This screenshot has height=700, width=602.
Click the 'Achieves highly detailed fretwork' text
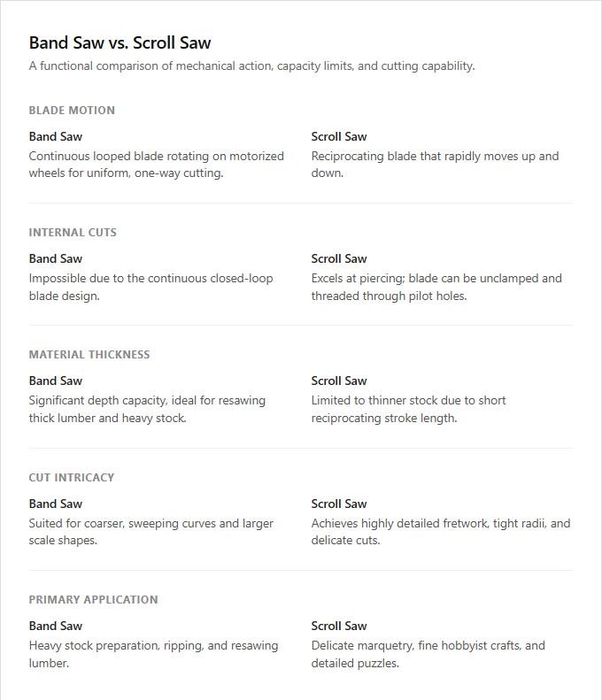pyautogui.click(x=441, y=532)
